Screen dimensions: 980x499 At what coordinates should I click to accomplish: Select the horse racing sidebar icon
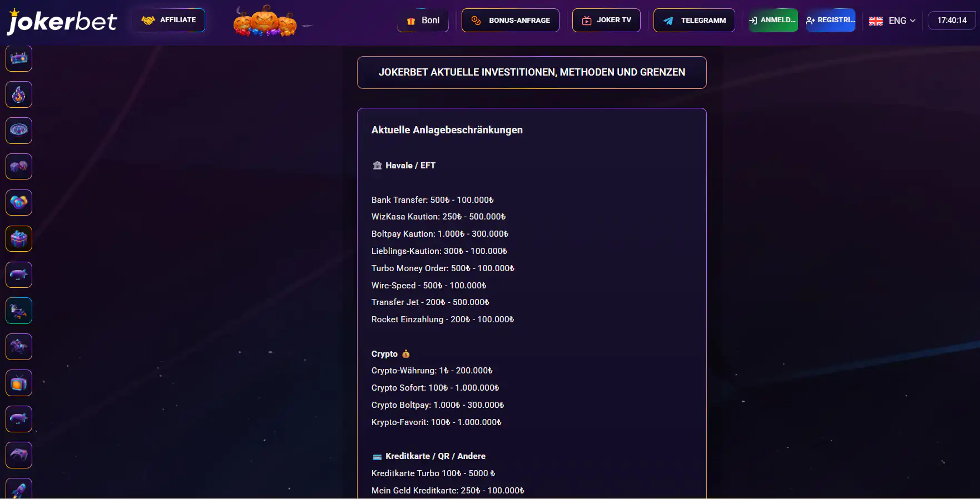tap(19, 347)
